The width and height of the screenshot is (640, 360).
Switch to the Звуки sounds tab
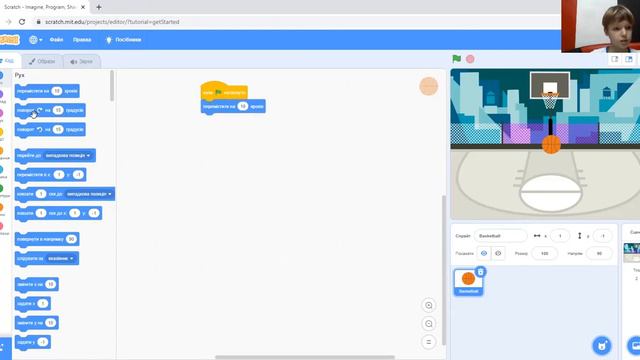[81, 61]
